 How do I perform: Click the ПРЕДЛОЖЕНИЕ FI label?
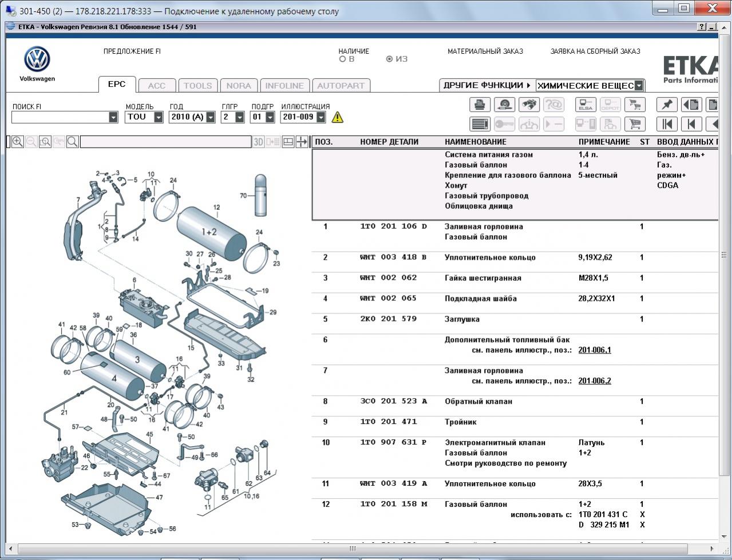click(132, 51)
